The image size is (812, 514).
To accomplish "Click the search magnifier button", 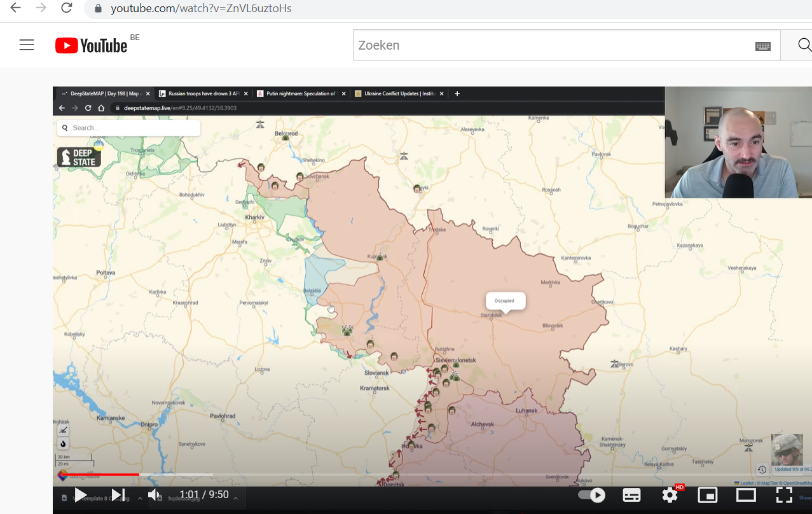I will [804, 45].
